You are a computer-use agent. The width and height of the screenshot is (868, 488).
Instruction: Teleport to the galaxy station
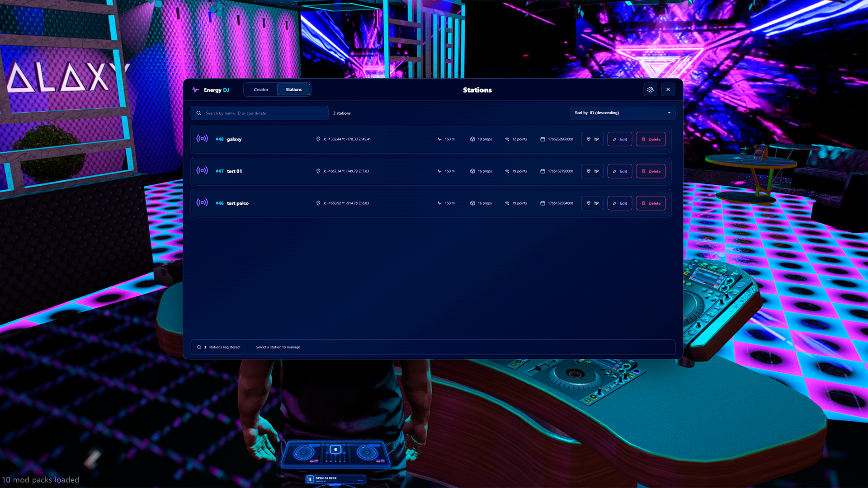click(592, 139)
